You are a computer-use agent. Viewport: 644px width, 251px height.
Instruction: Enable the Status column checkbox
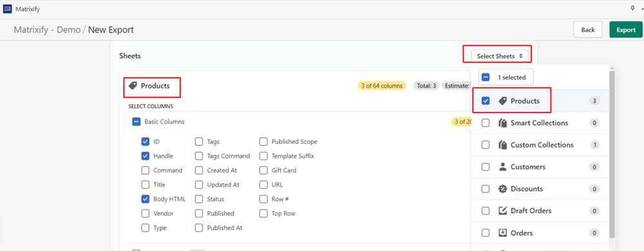(199, 199)
